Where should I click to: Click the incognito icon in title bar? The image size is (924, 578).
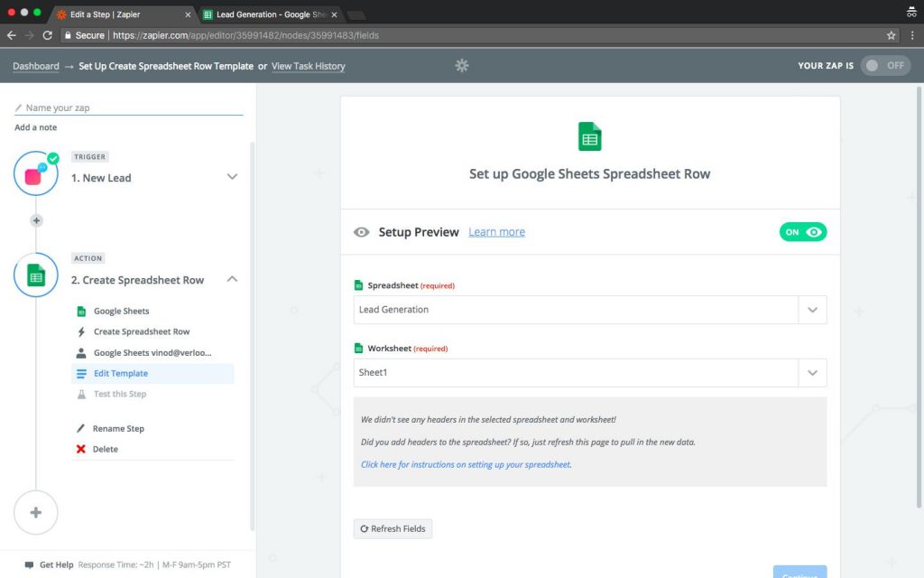[911, 12]
